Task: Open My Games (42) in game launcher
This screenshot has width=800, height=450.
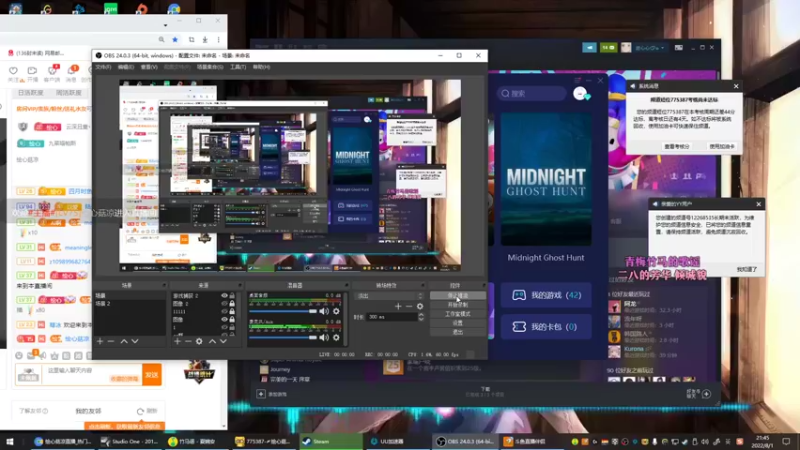Action: (x=546, y=295)
